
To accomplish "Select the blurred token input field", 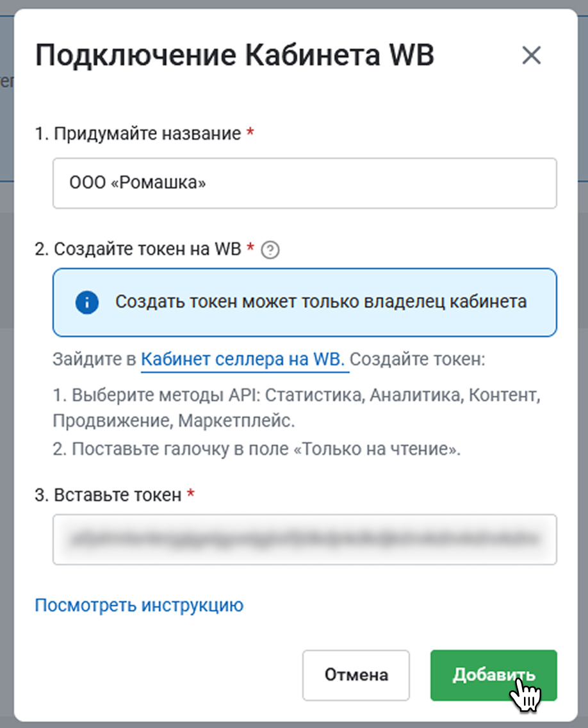I will click(304, 540).
